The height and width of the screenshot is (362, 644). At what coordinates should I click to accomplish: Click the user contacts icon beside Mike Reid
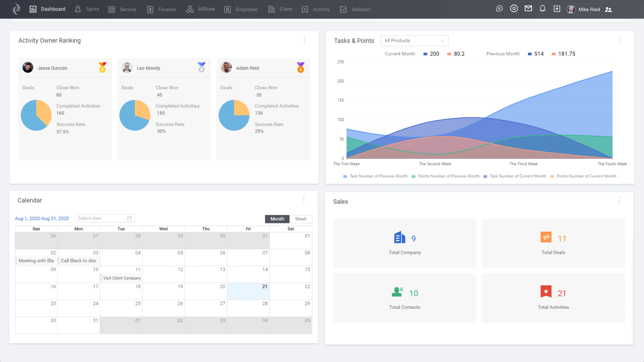point(608,10)
